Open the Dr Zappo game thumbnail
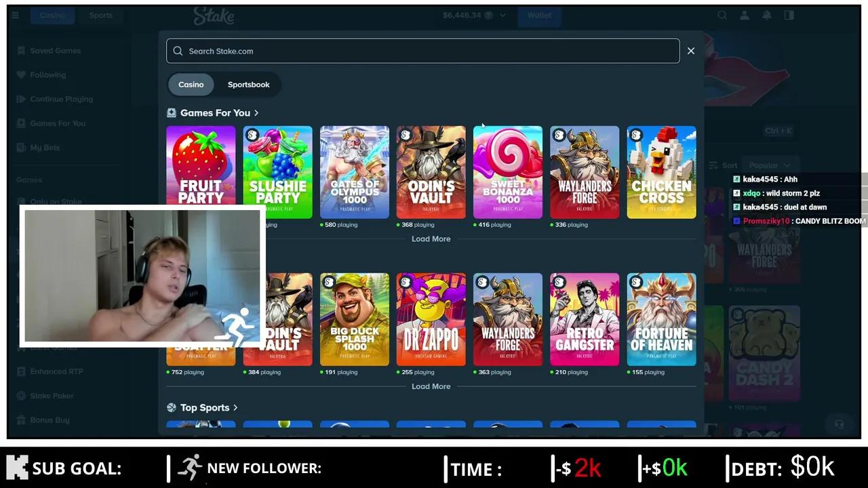 coord(431,319)
